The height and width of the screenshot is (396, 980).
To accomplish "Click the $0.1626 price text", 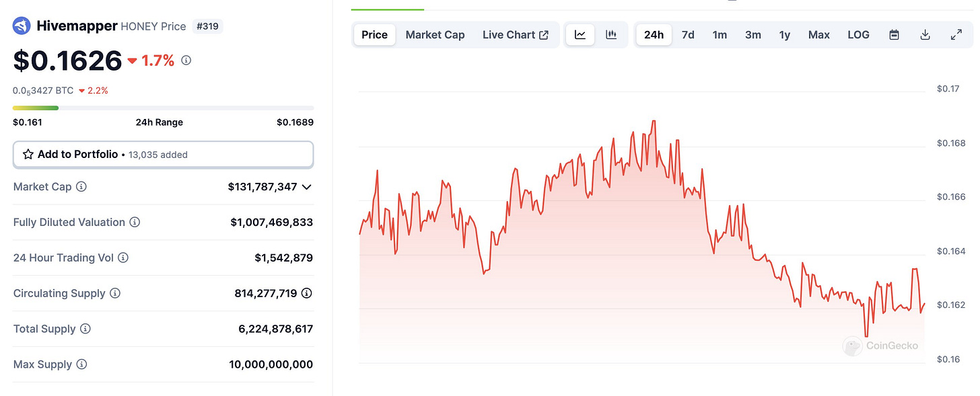I will point(67,61).
